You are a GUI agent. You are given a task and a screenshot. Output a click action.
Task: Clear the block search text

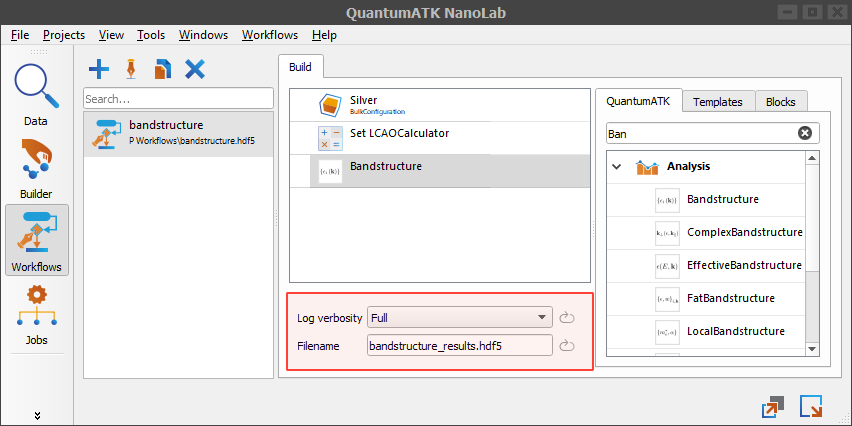805,133
